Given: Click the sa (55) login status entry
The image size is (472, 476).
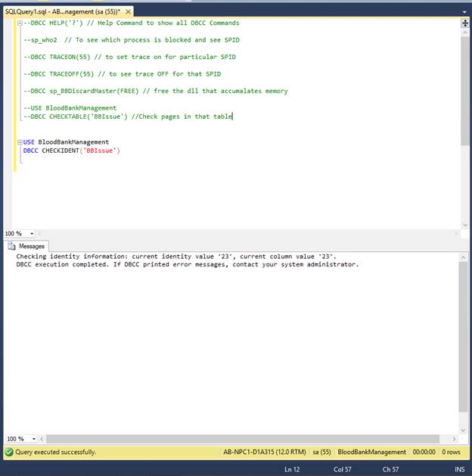Looking at the screenshot, I should pos(321,452).
